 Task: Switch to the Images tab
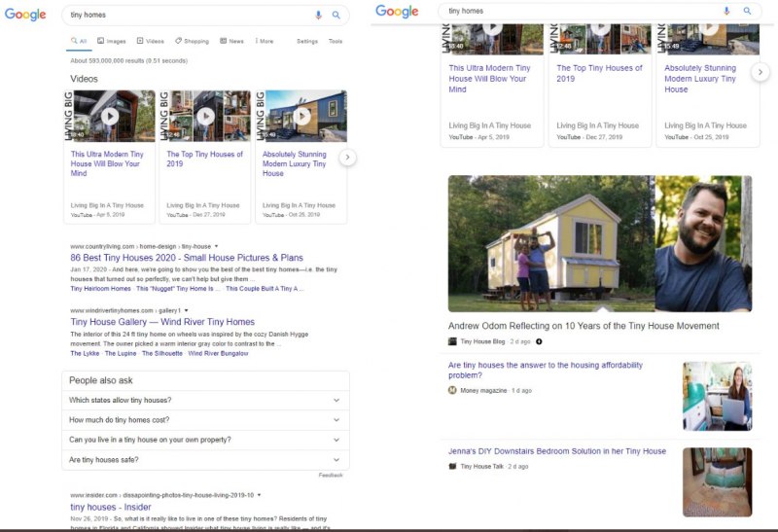coord(112,41)
